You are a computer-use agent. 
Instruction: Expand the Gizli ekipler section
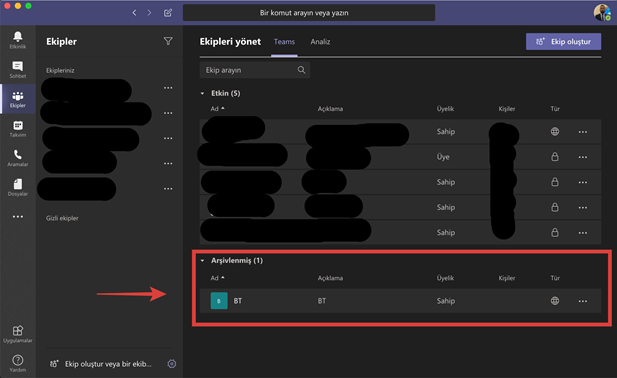click(x=62, y=218)
